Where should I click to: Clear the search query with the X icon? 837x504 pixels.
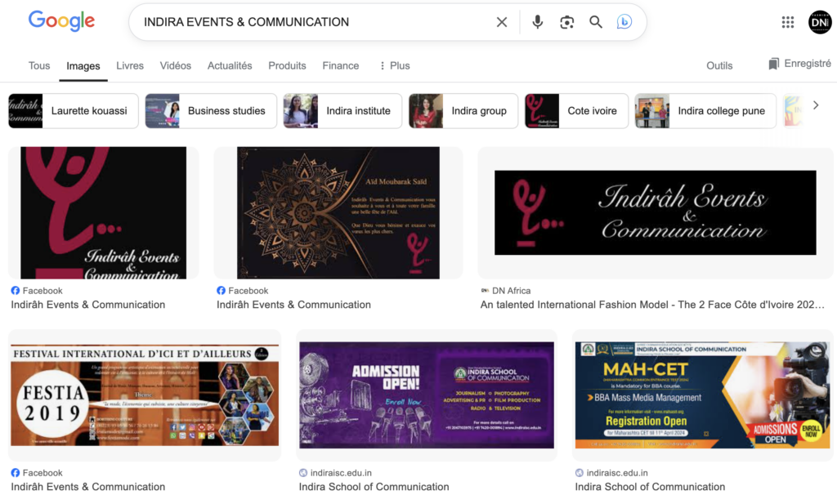coord(502,22)
